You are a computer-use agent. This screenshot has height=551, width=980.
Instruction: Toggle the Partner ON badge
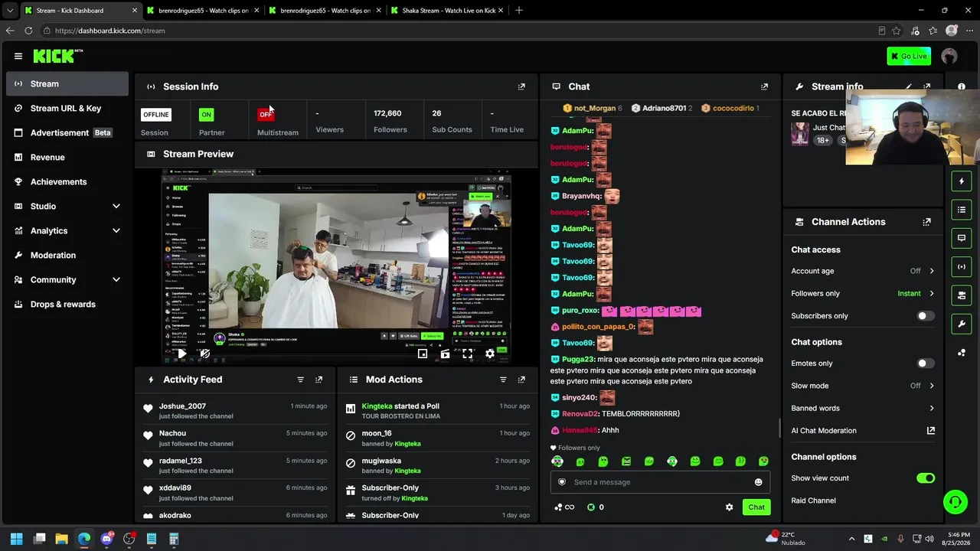click(x=206, y=115)
